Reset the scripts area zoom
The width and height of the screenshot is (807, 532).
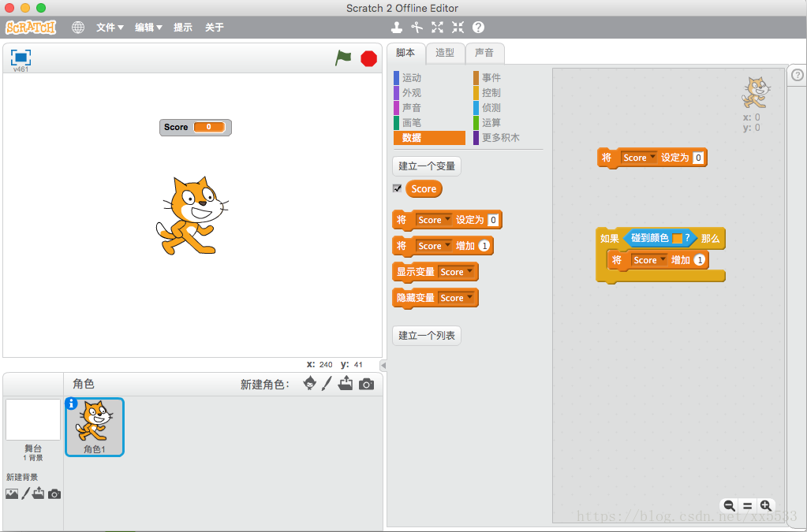tap(747, 506)
